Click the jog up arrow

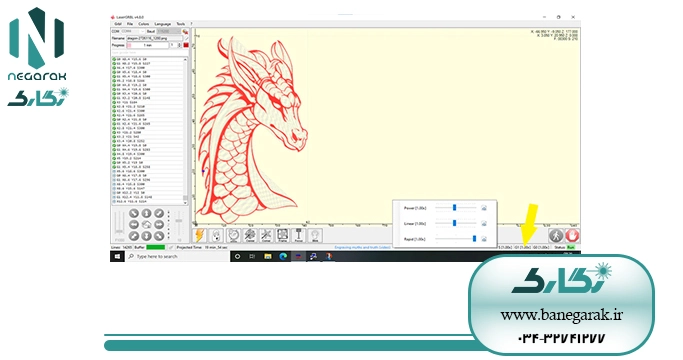(x=146, y=213)
